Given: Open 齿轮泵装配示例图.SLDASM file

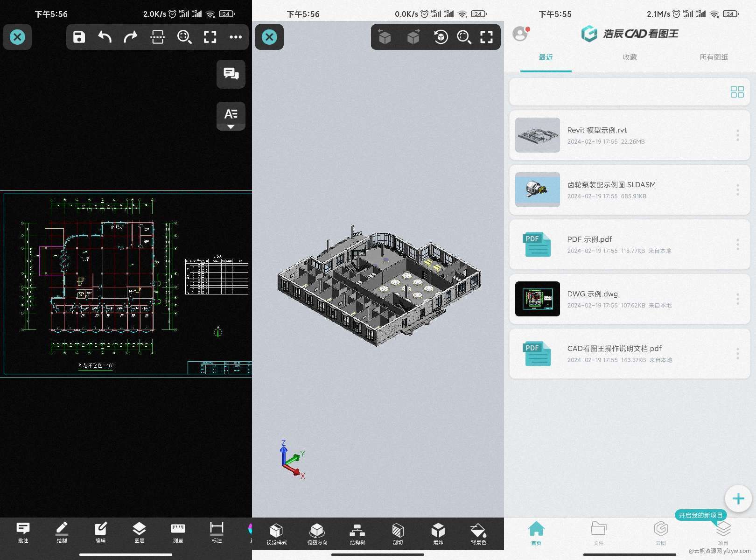Looking at the screenshot, I should 630,190.
